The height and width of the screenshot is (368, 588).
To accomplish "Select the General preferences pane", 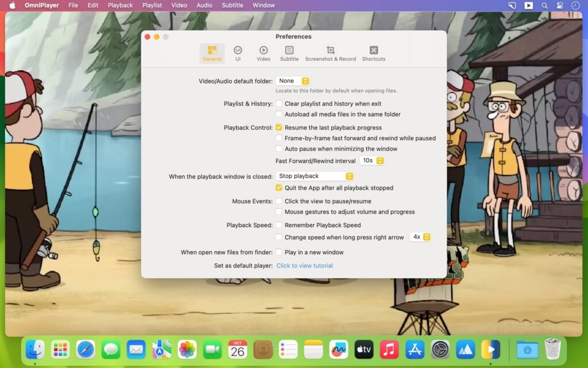I will [x=212, y=53].
